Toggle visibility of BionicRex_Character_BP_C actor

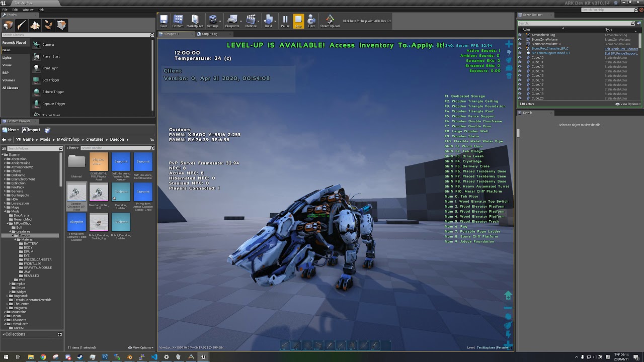coord(520,48)
